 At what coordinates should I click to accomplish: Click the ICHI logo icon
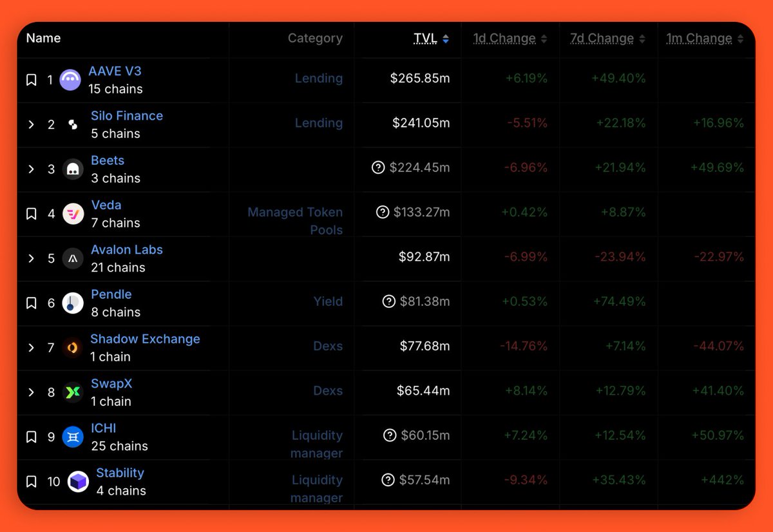(x=73, y=437)
